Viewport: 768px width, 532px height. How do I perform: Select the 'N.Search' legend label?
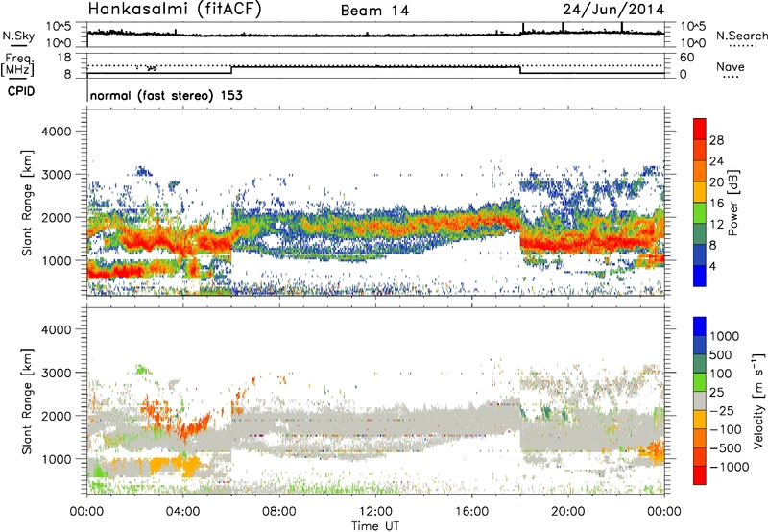tap(741, 36)
